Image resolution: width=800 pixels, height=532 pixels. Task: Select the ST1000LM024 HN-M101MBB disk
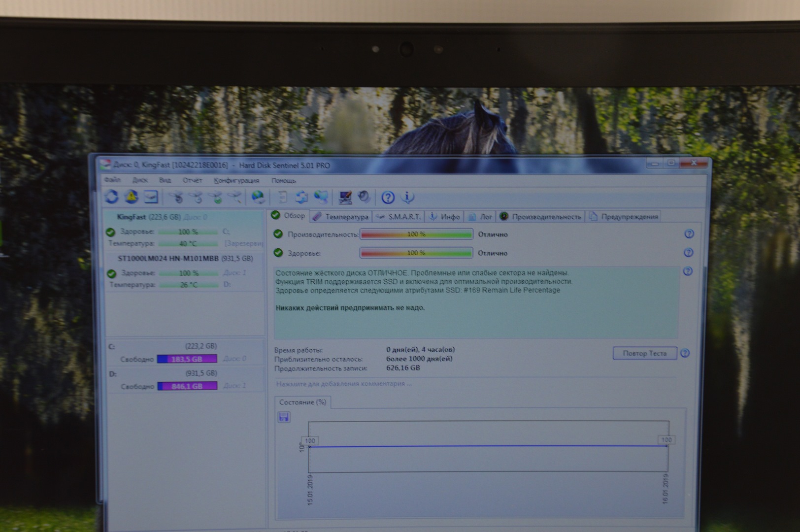185,259
